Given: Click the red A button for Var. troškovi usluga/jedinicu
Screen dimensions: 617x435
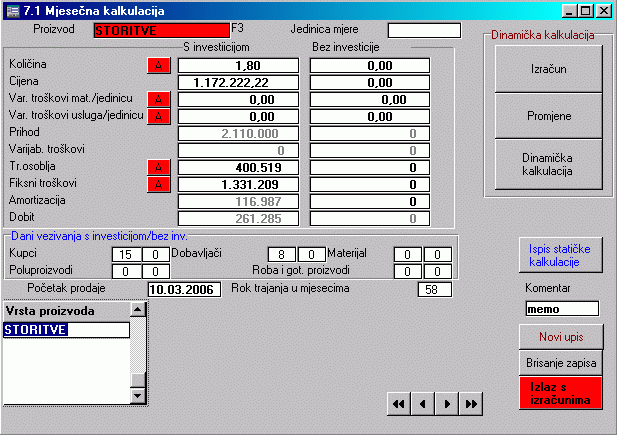Looking at the screenshot, I should tap(159, 117).
